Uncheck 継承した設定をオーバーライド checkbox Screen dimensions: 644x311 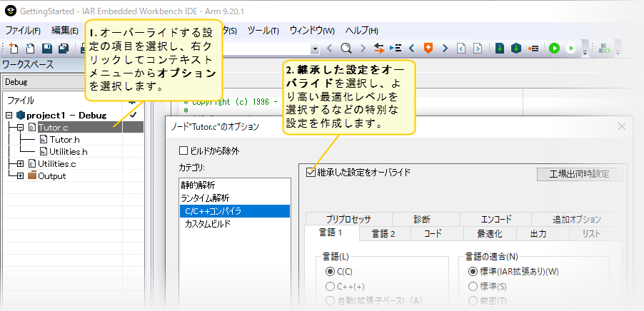click(x=310, y=172)
